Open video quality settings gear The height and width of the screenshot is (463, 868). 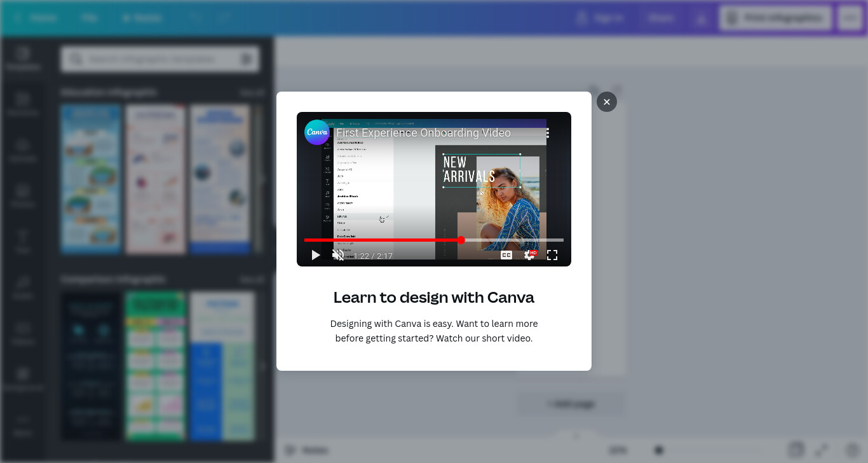point(529,255)
